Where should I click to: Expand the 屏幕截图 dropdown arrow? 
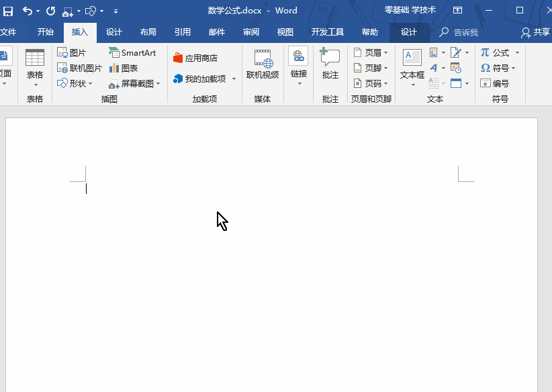(x=158, y=83)
